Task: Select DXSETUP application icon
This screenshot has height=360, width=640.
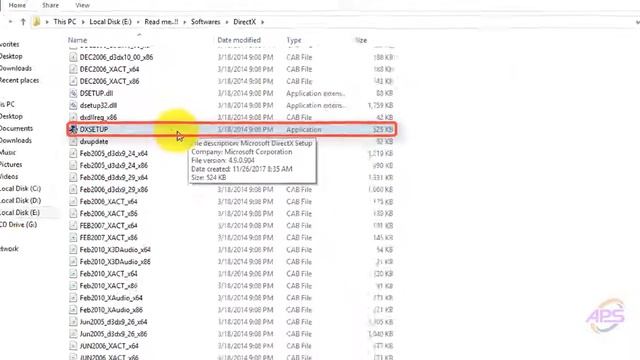Action: click(73, 129)
